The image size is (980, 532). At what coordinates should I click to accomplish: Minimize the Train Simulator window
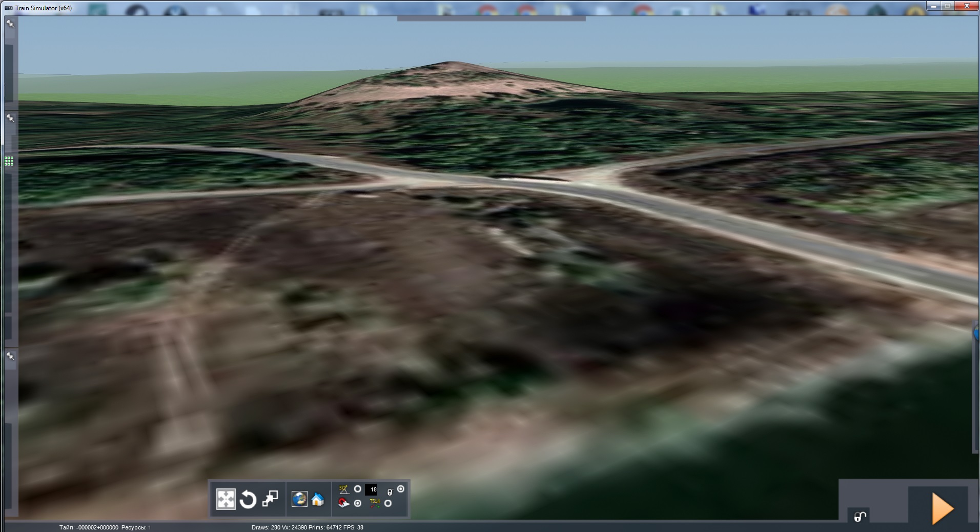933,6
